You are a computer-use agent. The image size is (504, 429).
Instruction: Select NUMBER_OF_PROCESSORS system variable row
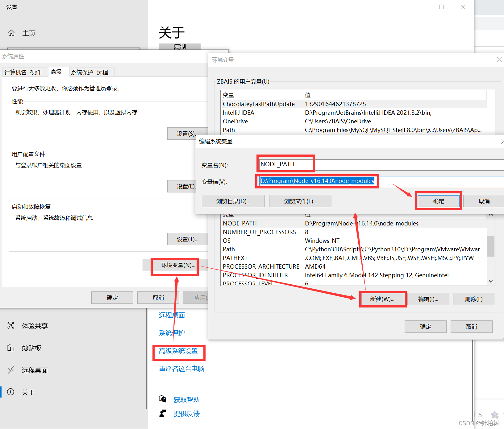pyautogui.click(x=354, y=232)
